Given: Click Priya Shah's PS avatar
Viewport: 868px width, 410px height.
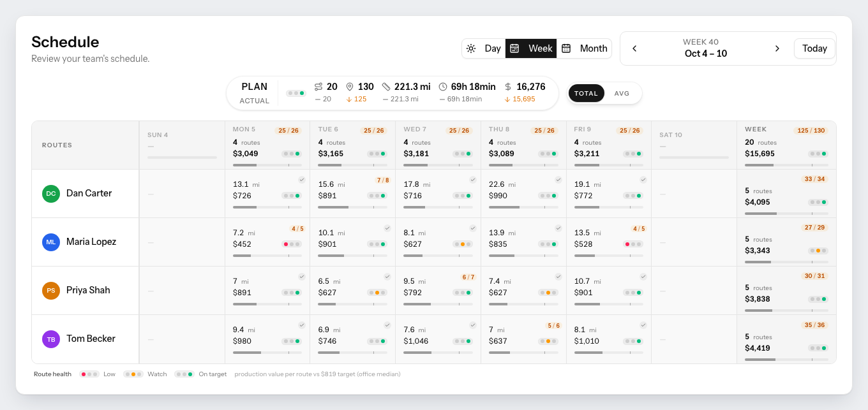Looking at the screenshot, I should point(51,290).
